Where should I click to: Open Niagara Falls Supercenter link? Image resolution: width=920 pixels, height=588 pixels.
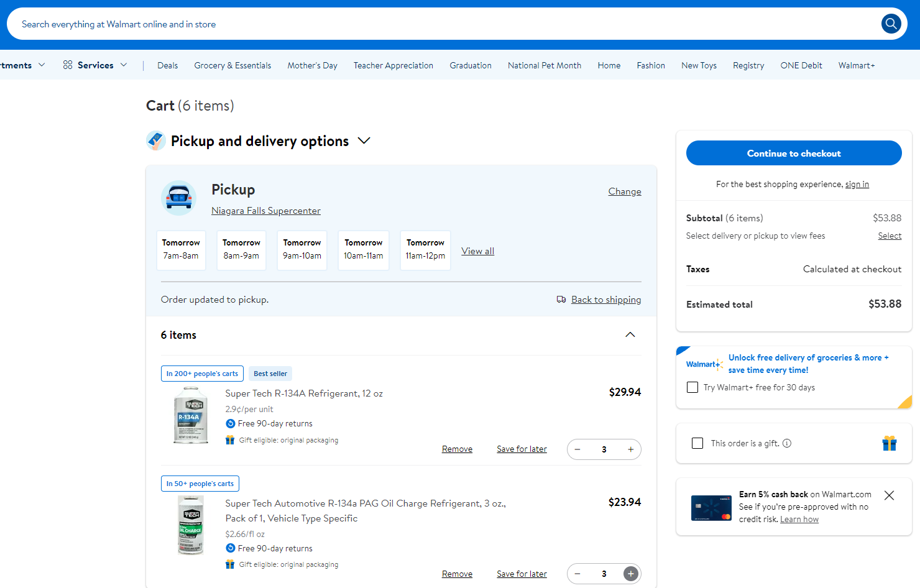point(266,211)
